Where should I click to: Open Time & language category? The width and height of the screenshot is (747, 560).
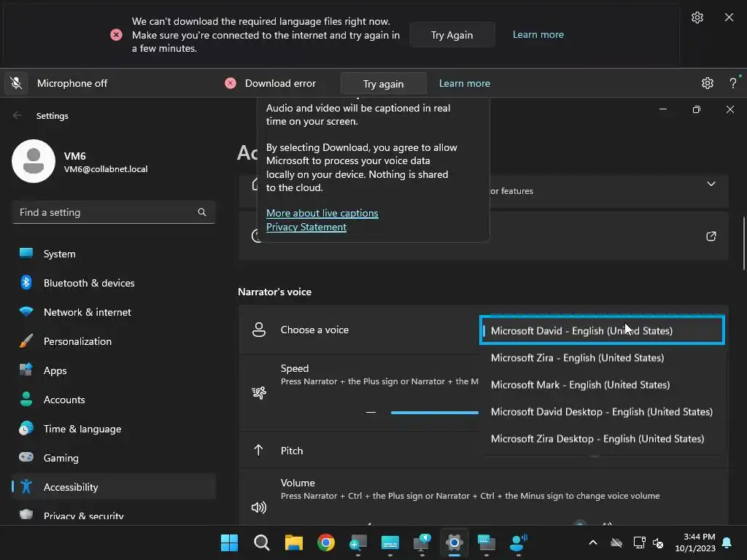point(114,429)
